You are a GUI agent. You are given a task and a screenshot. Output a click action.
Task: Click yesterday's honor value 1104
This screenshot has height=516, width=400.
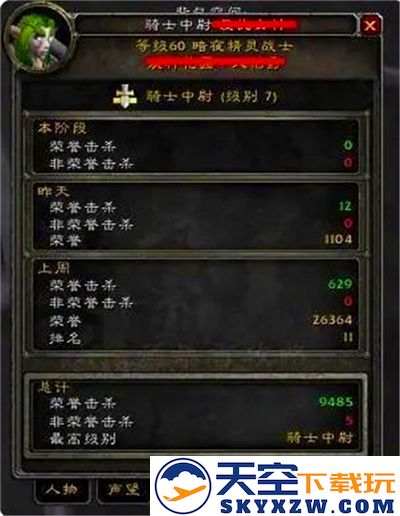338,239
